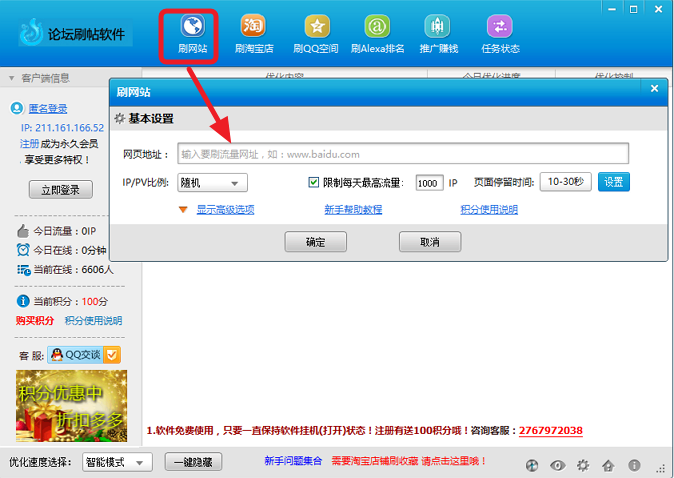This screenshot has width=674, height=478.
Task: Open the 新手帮助教程 link
Action: coord(353,209)
